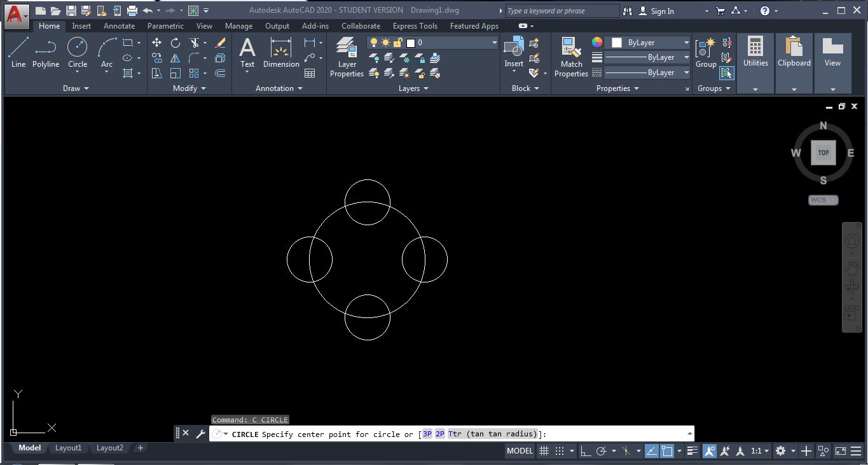This screenshot has height=465, width=868.
Task: Open the object color ByLayer dropdown
Action: point(685,42)
